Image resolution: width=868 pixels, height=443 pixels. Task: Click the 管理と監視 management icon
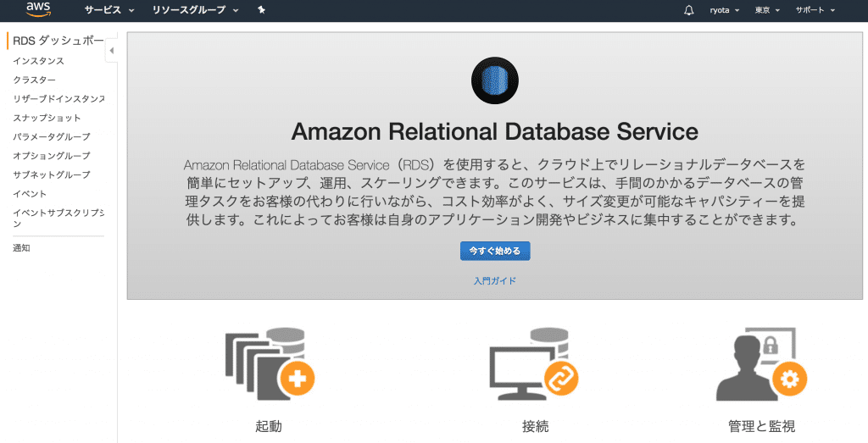762,363
